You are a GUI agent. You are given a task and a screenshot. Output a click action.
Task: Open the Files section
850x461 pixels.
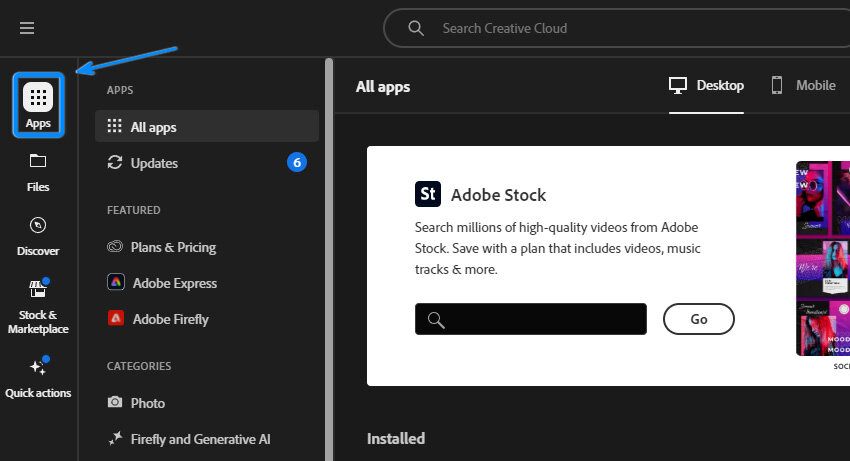coord(38,173)
